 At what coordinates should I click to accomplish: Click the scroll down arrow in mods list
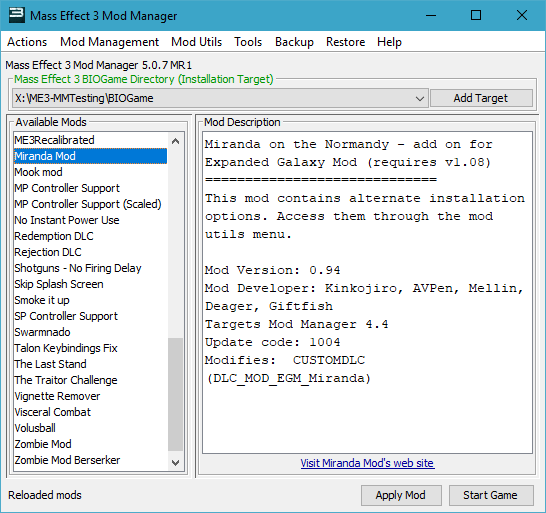[x=176, y=463]
